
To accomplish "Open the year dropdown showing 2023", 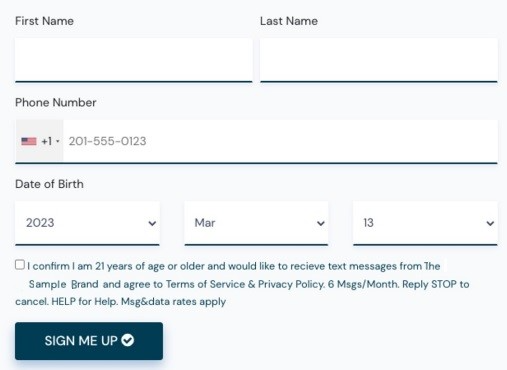I will pos(87,223).
